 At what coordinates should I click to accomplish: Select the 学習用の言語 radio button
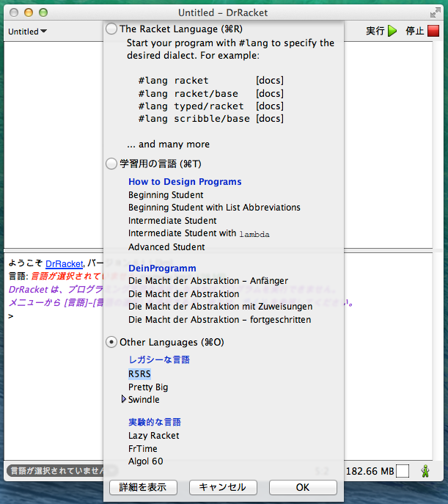(111, 164)
